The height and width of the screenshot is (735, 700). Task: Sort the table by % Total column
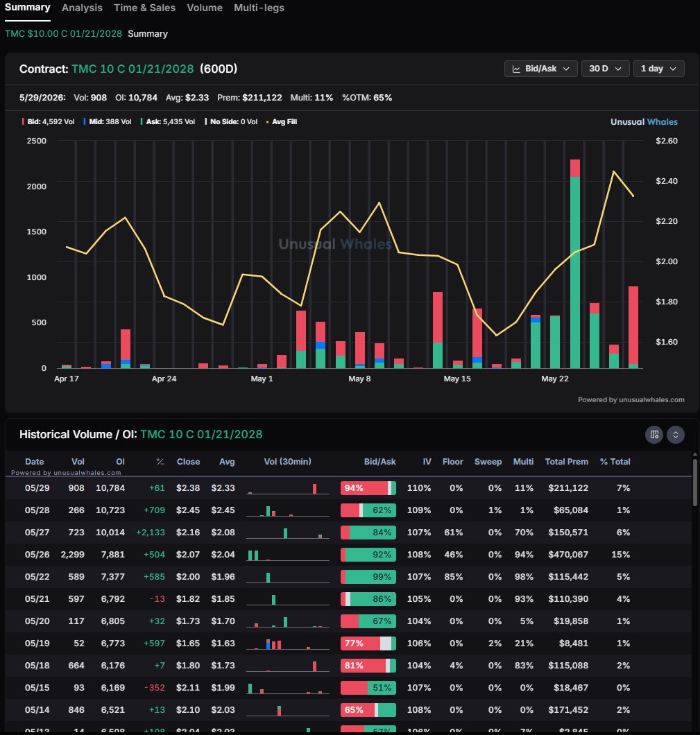pos(615,462)
